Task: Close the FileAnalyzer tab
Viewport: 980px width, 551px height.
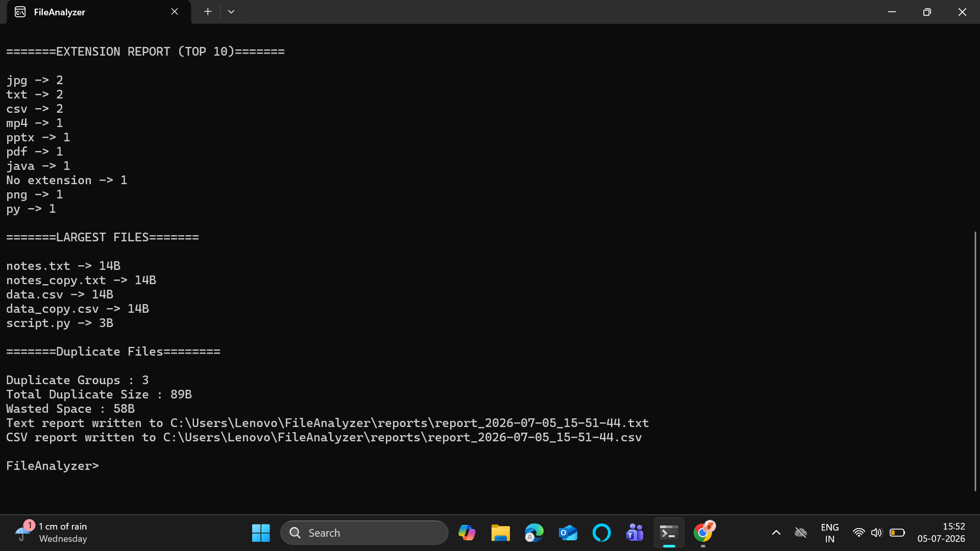Action: click(x=175, y=12)
